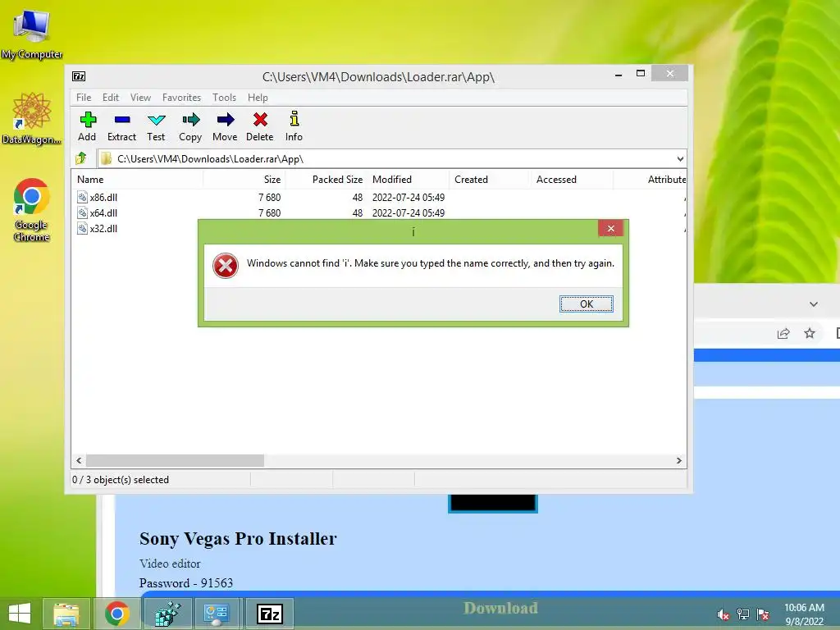
Task: Click the Action Center flag tray icon
Action: pyautogui.click(x=763, y=614)
